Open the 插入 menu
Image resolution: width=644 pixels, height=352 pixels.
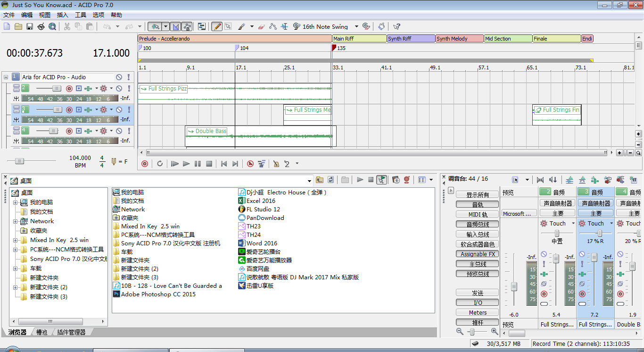pyautogui.click(x=63, y=15)
